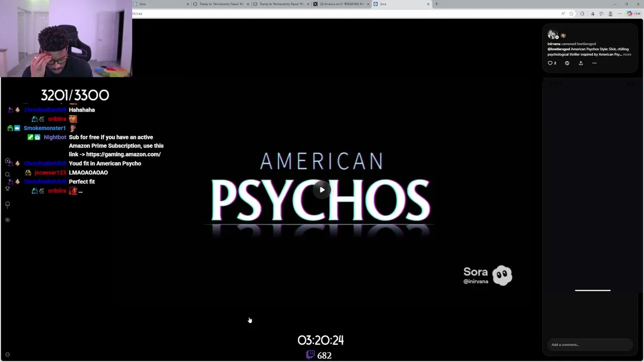The width and height of the screenshot is (644, 362).
Task: Click the @lowtiersgod mention in caption
Action: coord(558,49)
